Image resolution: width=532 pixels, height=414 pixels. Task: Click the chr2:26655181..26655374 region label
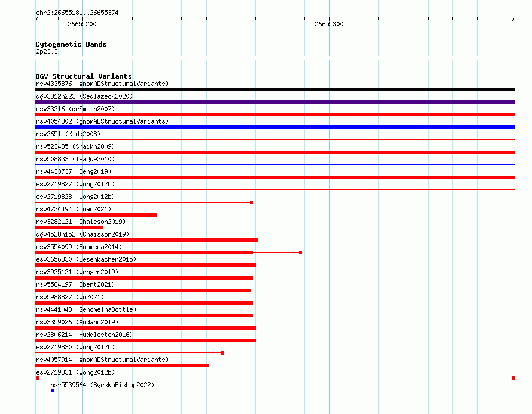click(x=77, y=13)
